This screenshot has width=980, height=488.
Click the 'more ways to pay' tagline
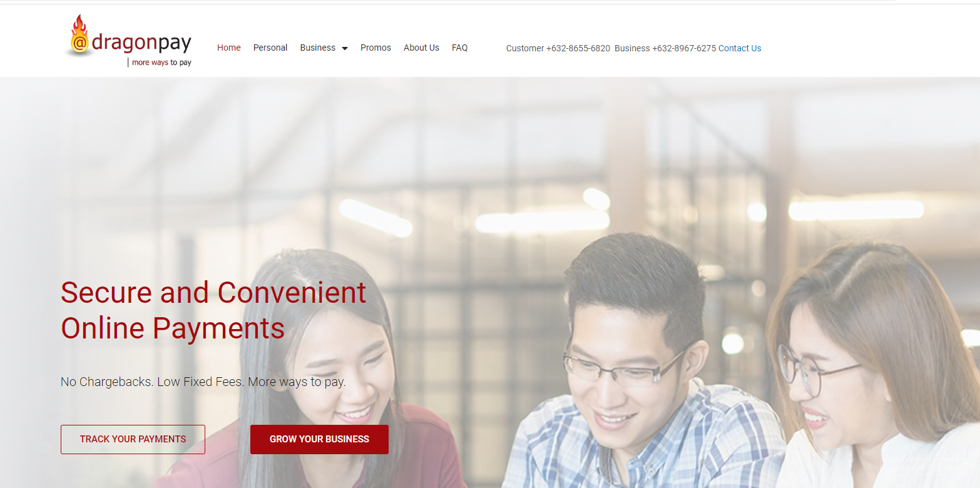coord(161,63)
